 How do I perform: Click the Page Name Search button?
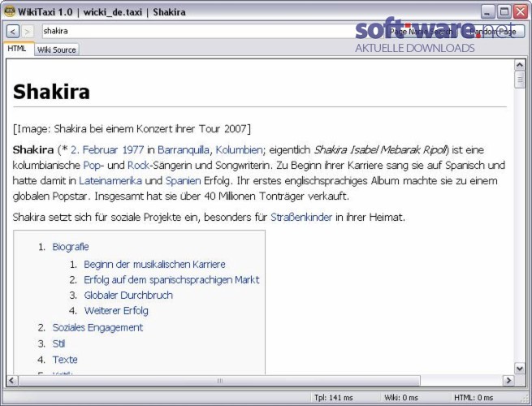[421, 32]
